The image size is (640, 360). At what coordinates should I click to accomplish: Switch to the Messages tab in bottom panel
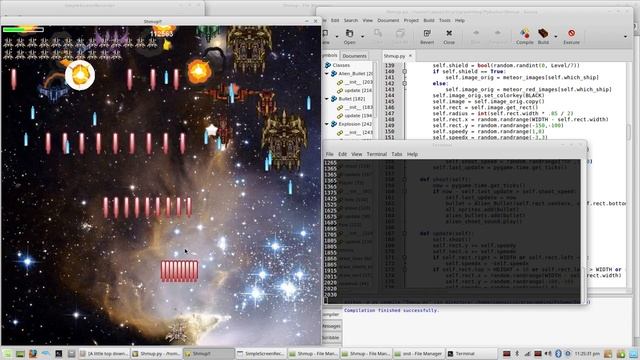pyautogui.click(x=331, y=326)
